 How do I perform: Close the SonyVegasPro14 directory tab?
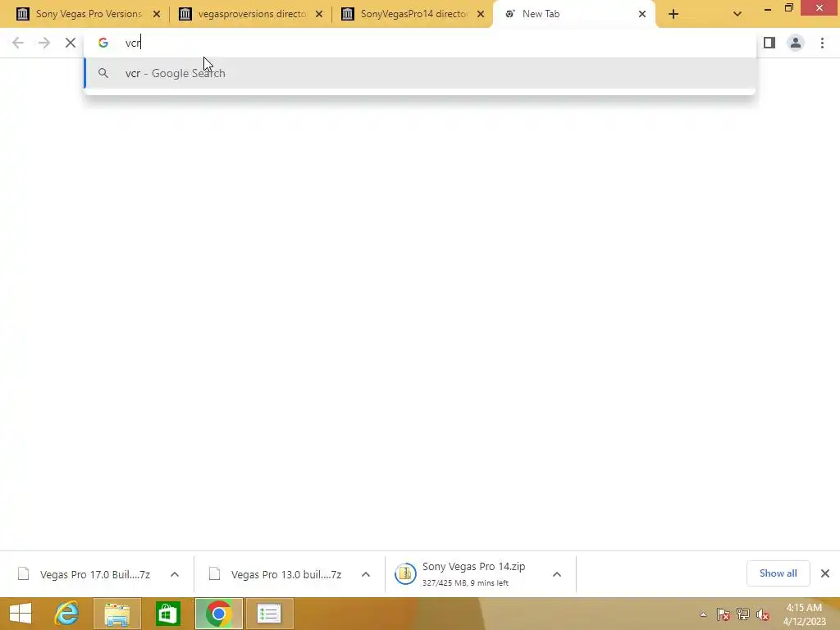pyautogui.click(x=481, y=14)
